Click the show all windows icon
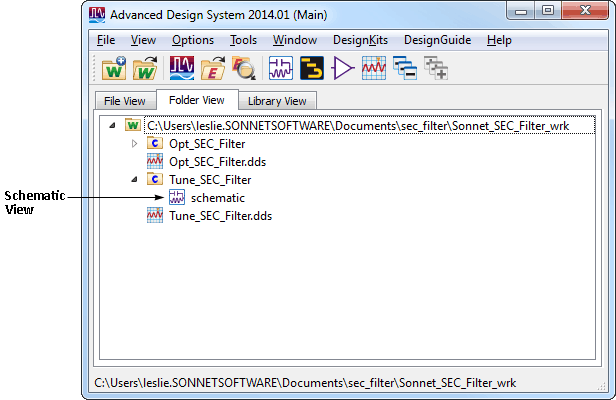 click(436, 68)
